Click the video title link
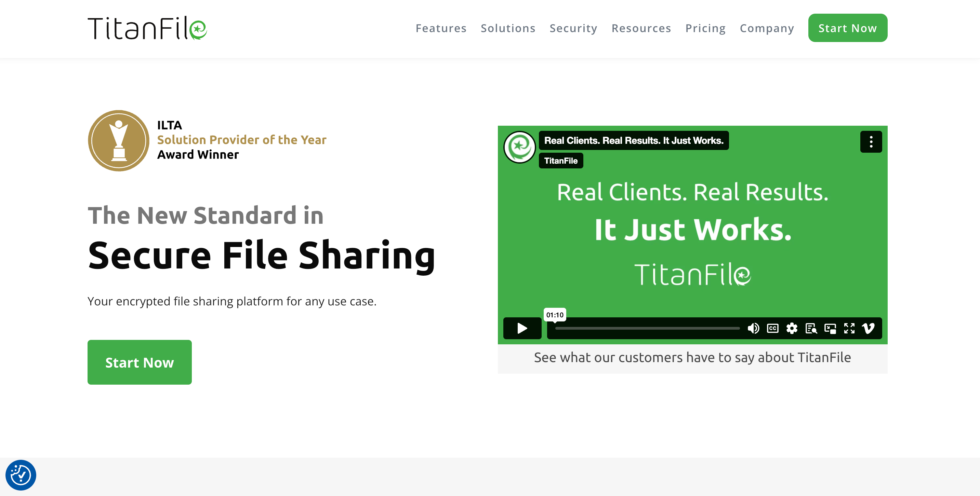980x496 pixels. 633,141
